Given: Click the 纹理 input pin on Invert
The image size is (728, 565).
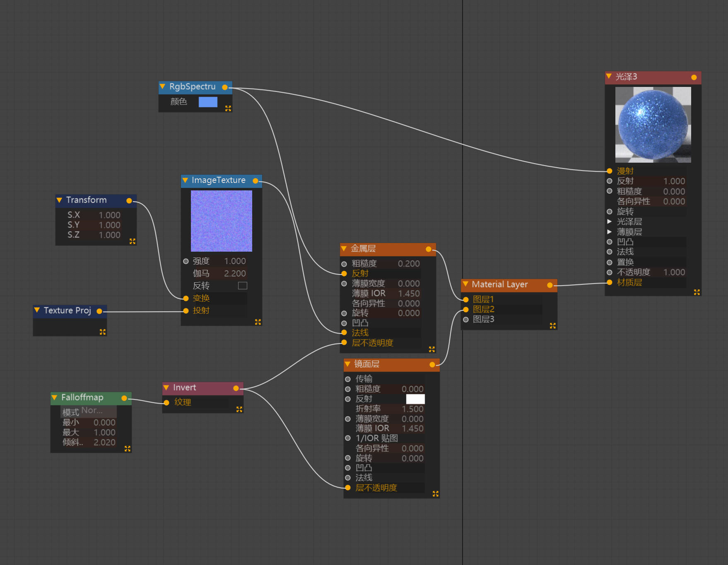Looking at the screenshot, I should (x=166, y=402).
